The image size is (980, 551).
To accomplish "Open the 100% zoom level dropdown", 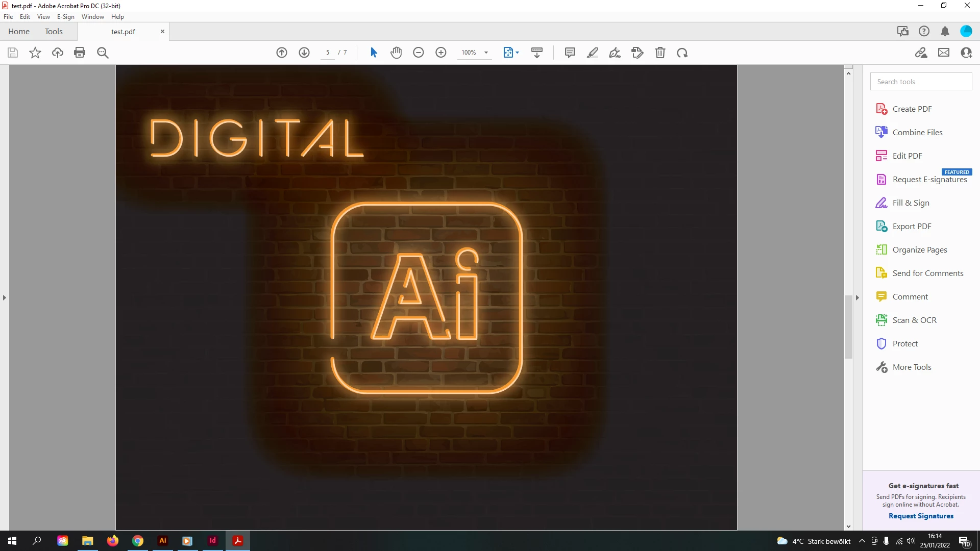I will (x=486, y=53).
